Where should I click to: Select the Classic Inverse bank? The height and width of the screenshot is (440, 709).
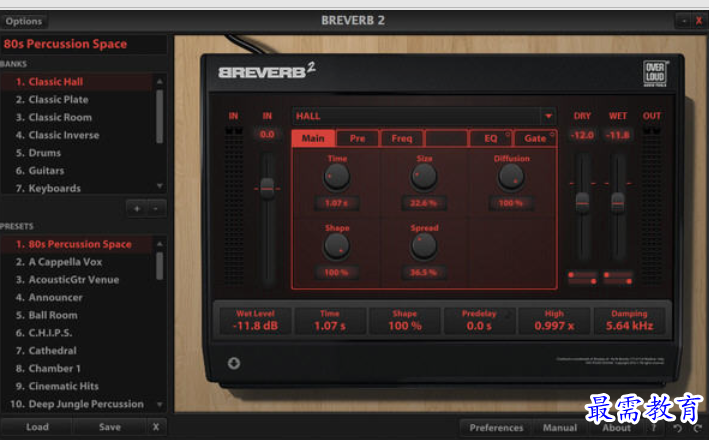click(77, 135)
